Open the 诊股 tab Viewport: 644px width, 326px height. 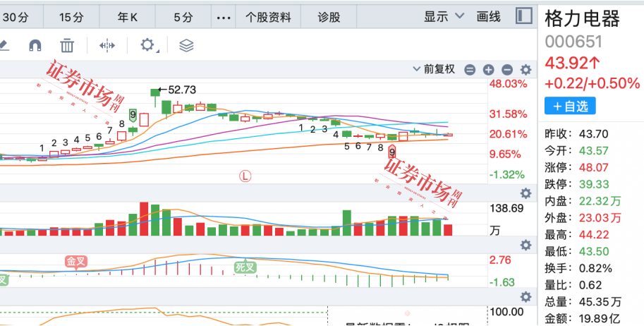329,17
